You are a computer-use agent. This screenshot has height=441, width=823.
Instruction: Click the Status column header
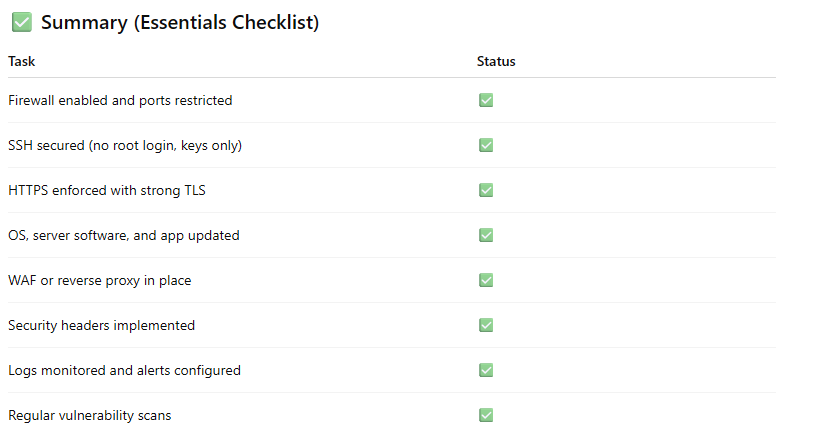coord(496,62)
